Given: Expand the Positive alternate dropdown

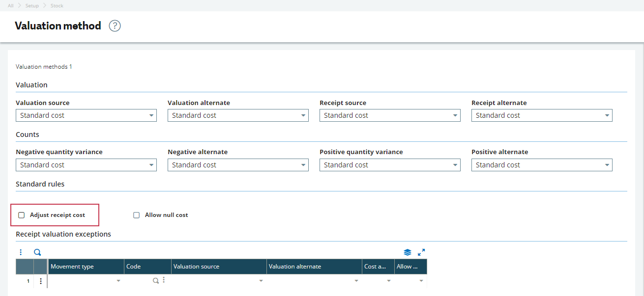Looking at the screenshot, I should point(542,165).
